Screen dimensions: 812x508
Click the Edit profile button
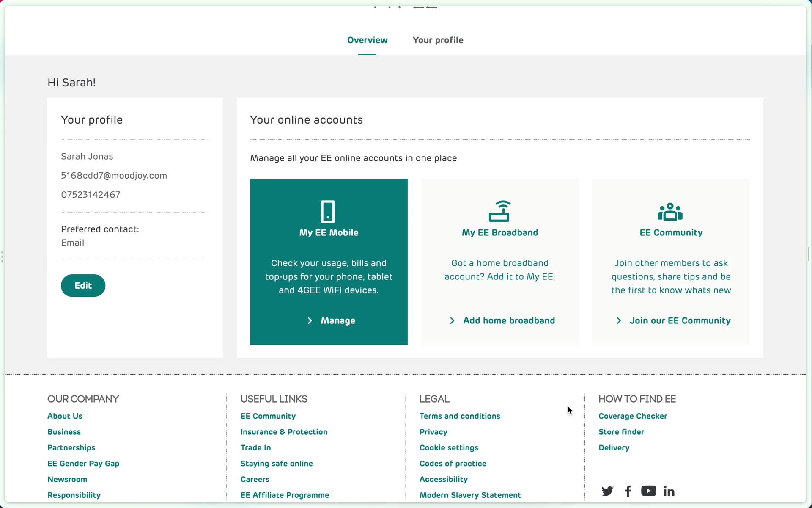click(83, 286)
